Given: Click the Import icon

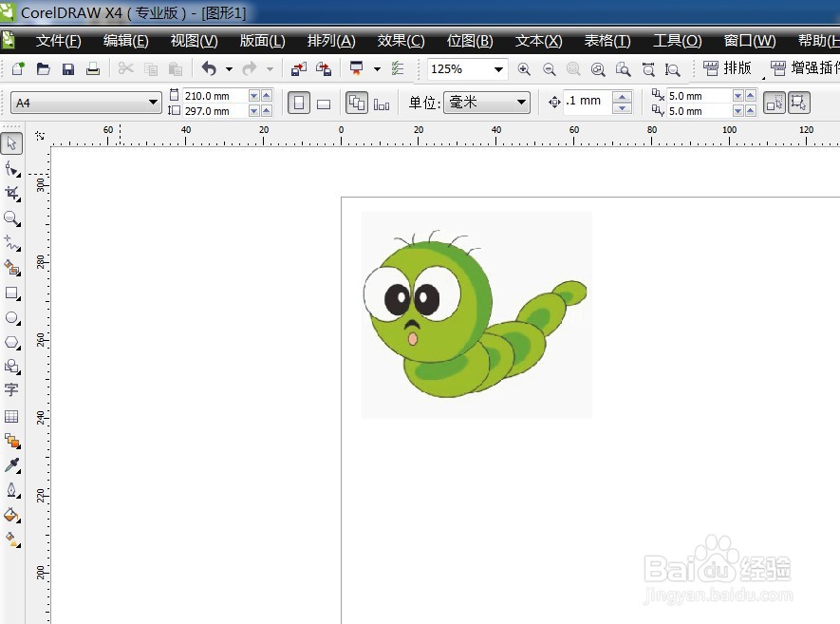Looking at the screenshot, I should pos(299,68).
